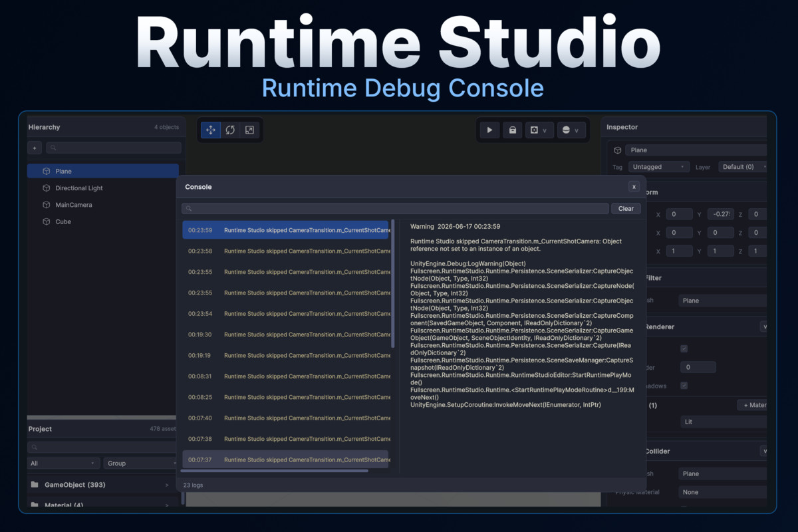The width and height of the screenshot is (798, 532).
Task: Open the gear settings dropdown in the top toolbar
Action: click(x=538, y=130)
